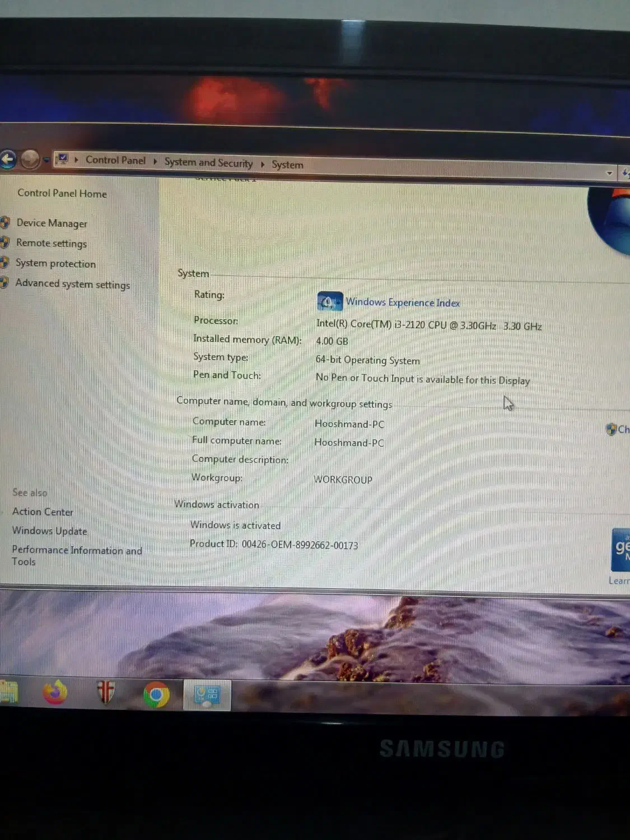Click the full computer name value Hooshmand-PC
The image size is (630, 840).
coord(349,442)
